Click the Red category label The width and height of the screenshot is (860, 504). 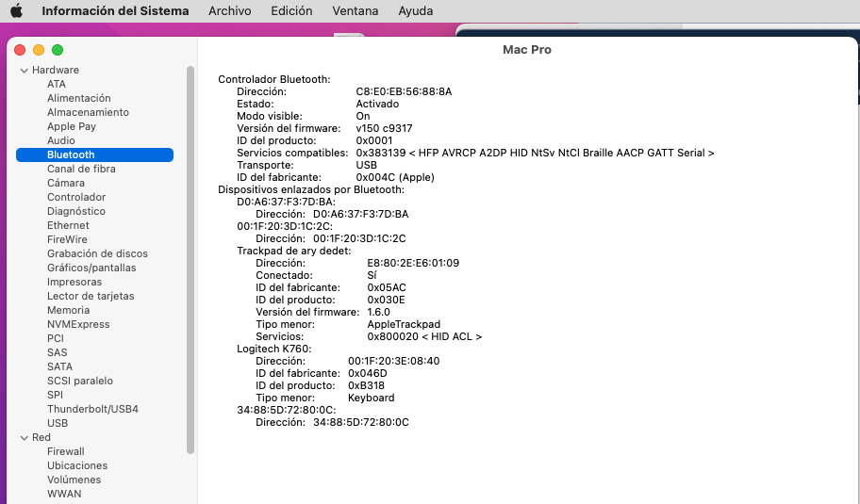[x=41, y=438]
